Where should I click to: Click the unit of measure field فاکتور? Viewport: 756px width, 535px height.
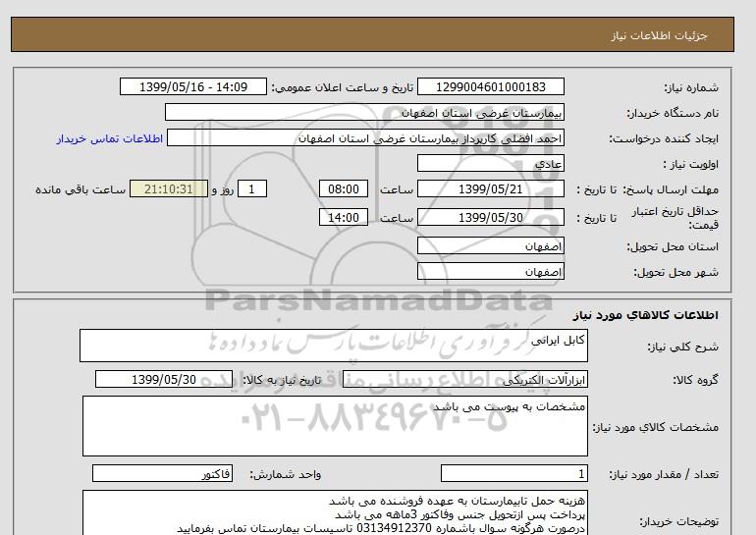[x=162, y=474]
